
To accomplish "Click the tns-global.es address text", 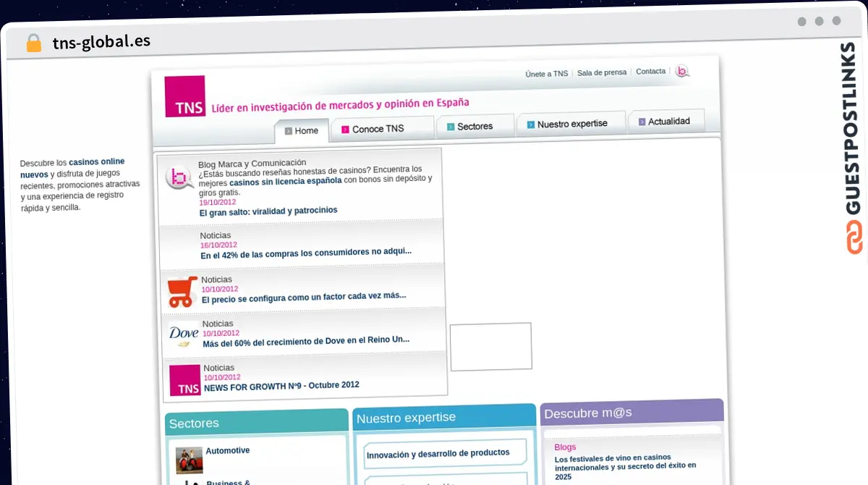I will [101, 41].
